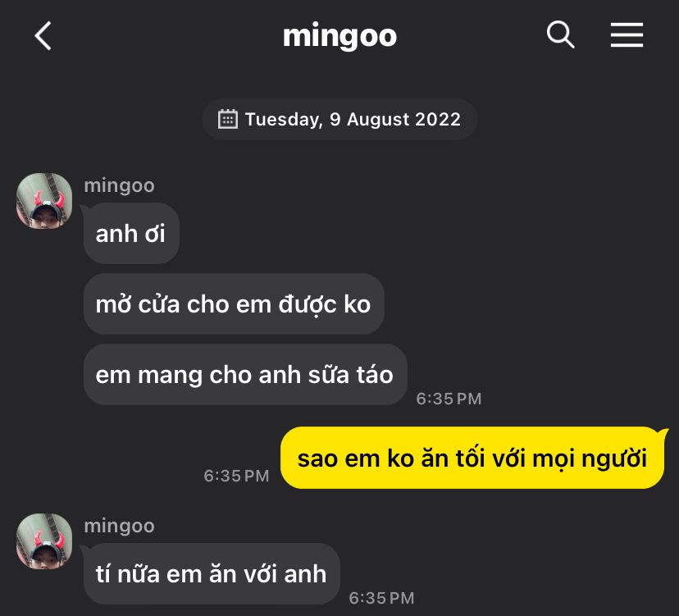
Task: Open the chat search magnifier
Action: click(x=560, y=34)
